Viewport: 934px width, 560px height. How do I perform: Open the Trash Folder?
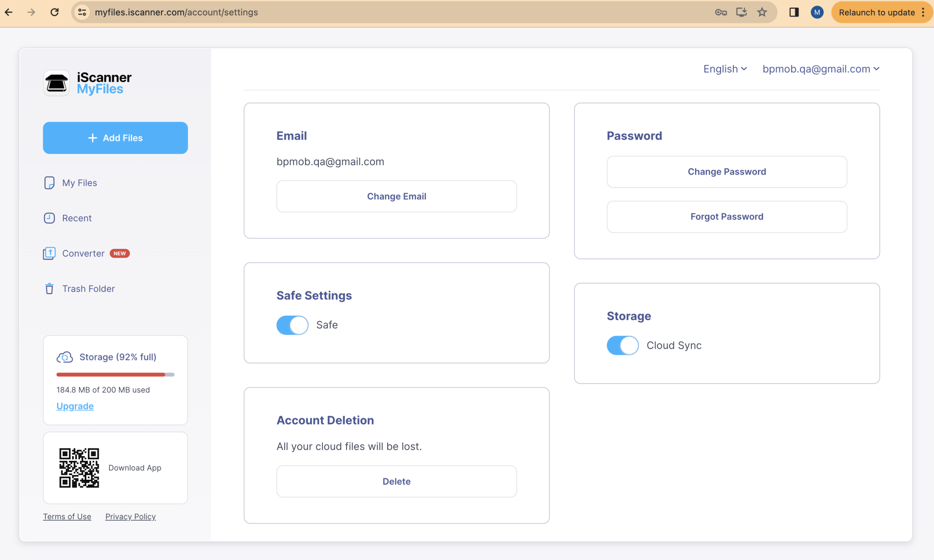pos(88,288)
